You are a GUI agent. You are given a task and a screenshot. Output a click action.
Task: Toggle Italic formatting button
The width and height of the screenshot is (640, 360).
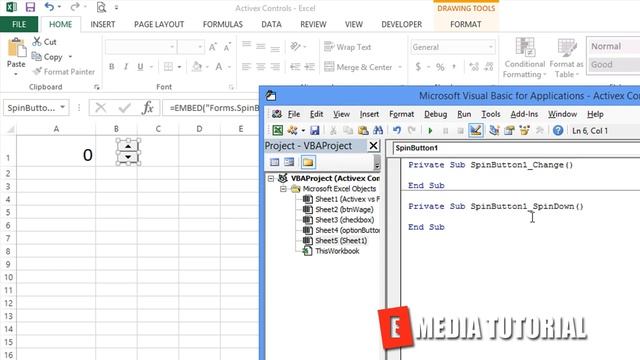[x=126, y=67]
